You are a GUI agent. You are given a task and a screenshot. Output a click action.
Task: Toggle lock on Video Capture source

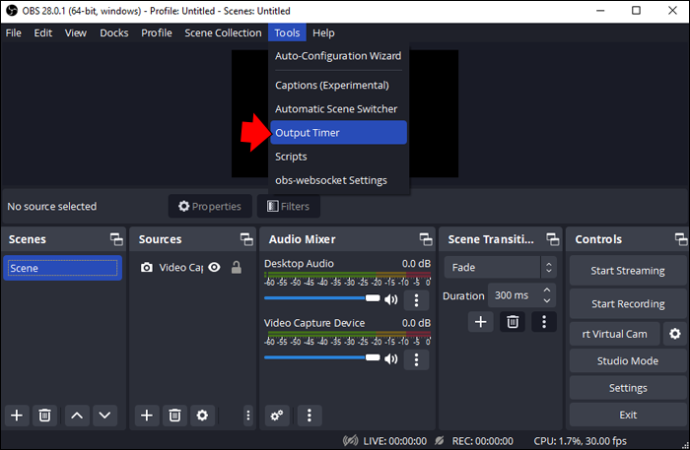(236, 267)
